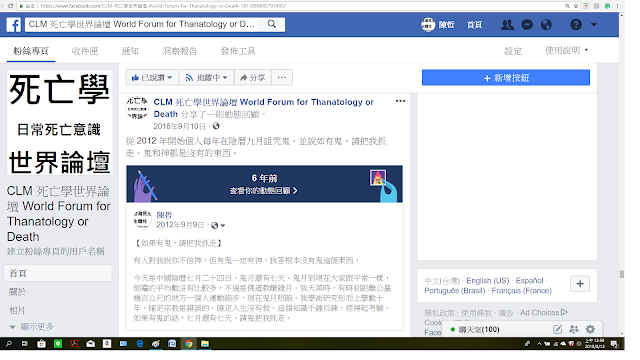Click the zoom magnifier icon in address bar

point(567,6)
